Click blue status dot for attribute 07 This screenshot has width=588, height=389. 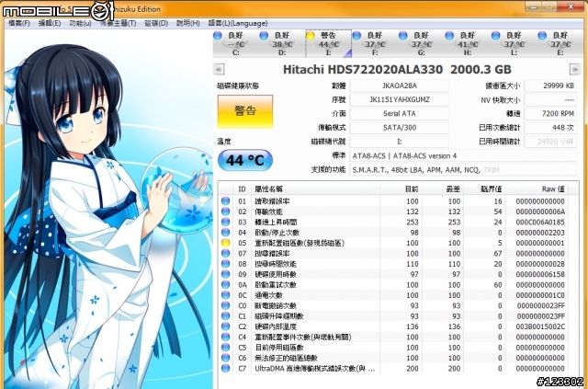(x=225, y=254)
